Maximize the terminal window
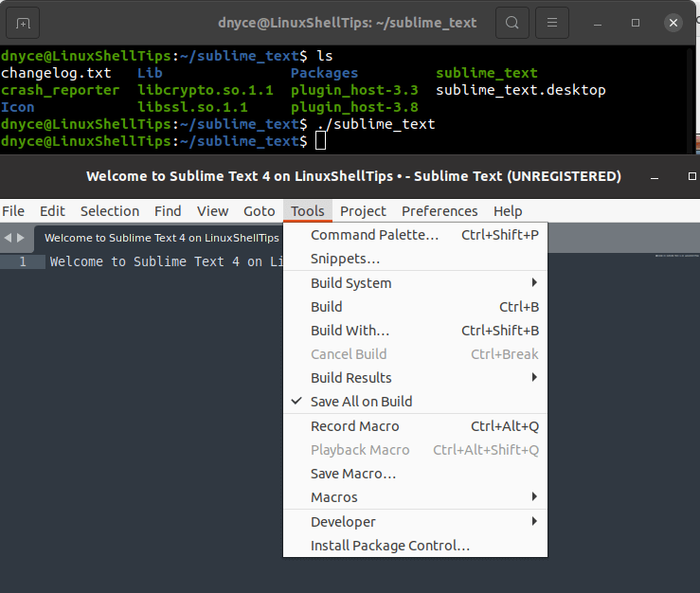 point(636,23)
